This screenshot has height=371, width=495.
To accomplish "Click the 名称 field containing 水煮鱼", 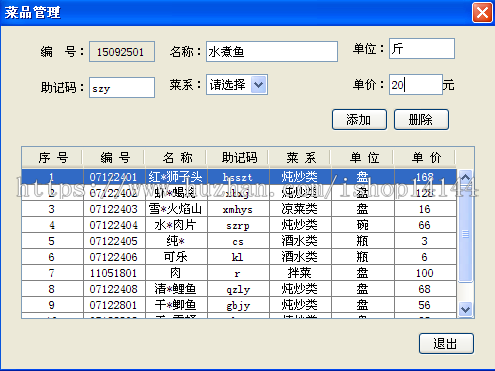I will tap(272, 52).
